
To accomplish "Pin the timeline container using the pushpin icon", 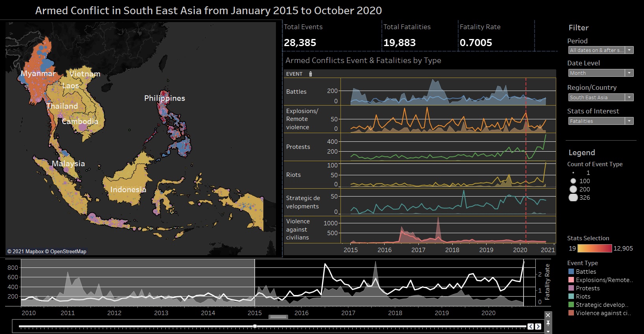I will (x=548, y=323).
